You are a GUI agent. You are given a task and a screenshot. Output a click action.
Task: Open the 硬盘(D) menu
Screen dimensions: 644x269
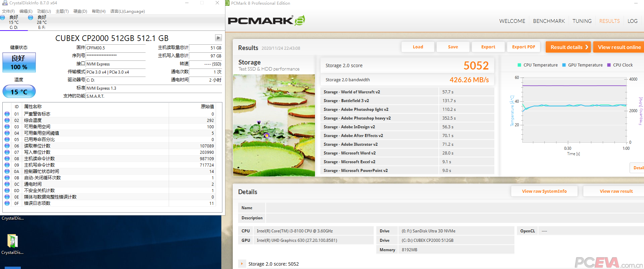tap(80, 11)
